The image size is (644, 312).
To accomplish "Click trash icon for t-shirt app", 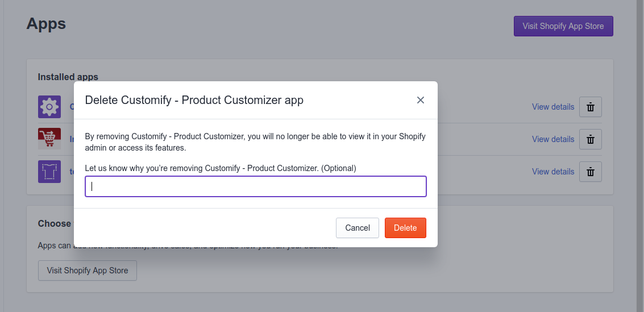I will [590, 172].
